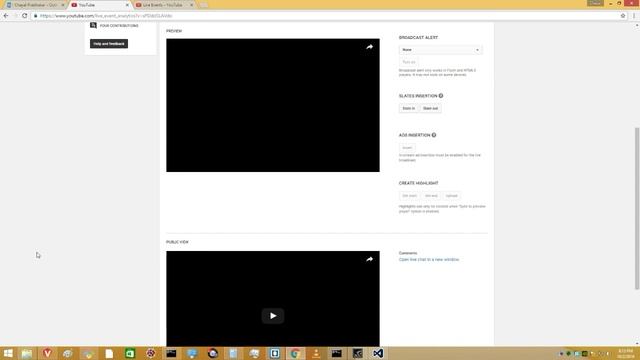Switch to the Live Events - YouTube tab
Viewport: 640px width, 360px height.
point(163,5)
